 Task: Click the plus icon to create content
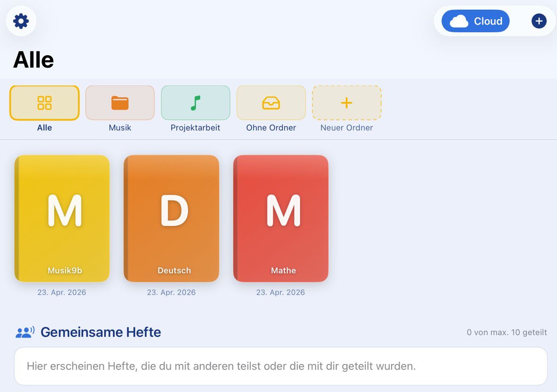coord(538,21)
